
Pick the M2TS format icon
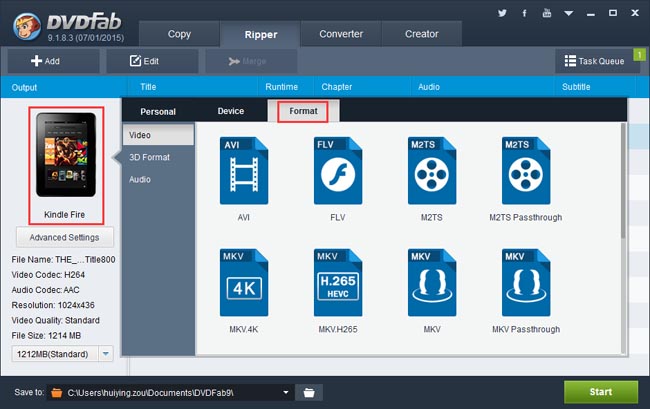(x=432, y=171)
